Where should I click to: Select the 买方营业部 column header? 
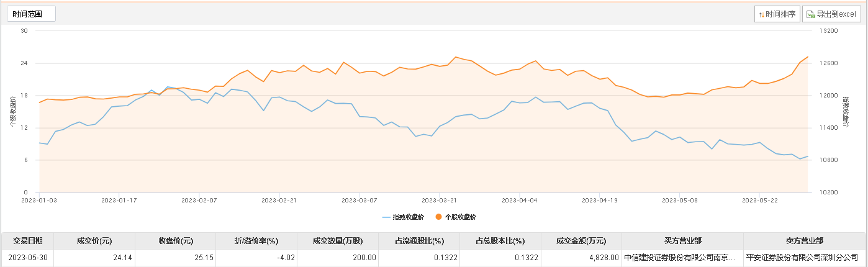[x=682, y=241]
